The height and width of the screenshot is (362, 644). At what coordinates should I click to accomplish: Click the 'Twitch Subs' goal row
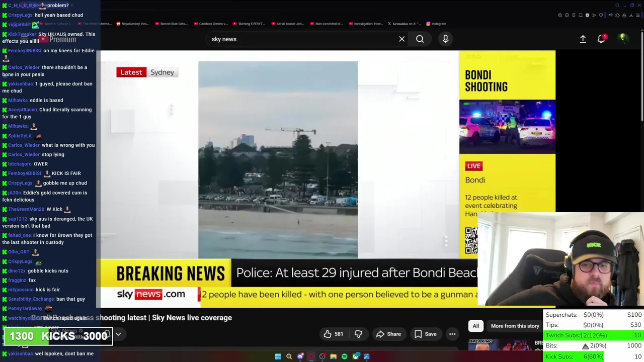pos(594,335)
